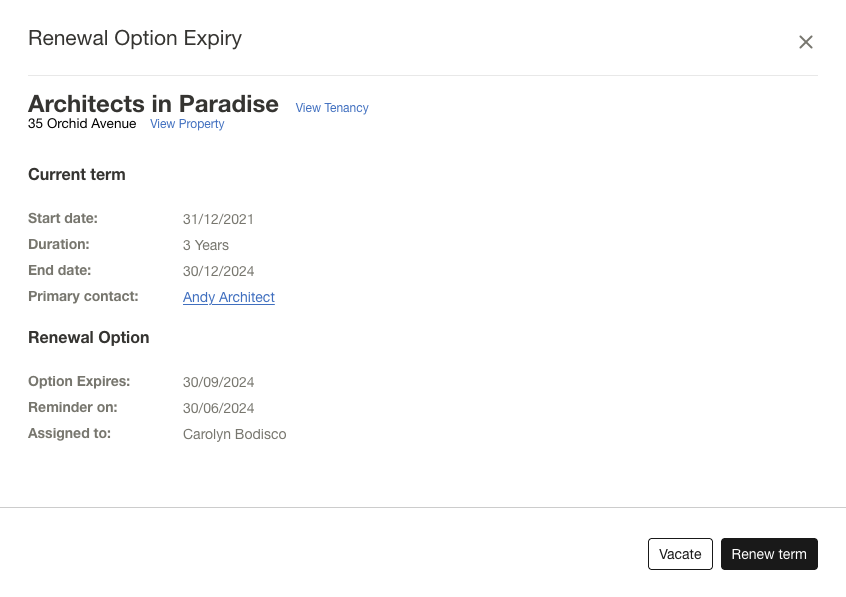The image size is (846, 597).
Task: Click the 3 Years duration value
Action: (x=206, y=244)
